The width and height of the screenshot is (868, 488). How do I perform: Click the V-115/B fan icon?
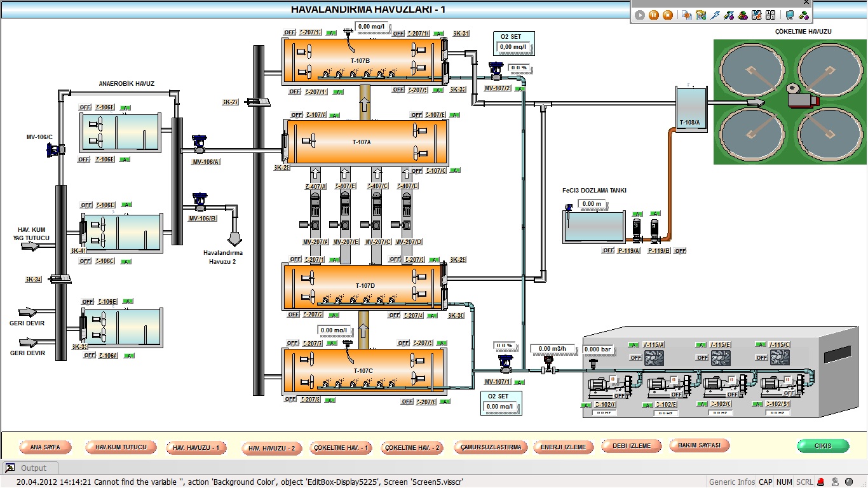pos(721,358)
